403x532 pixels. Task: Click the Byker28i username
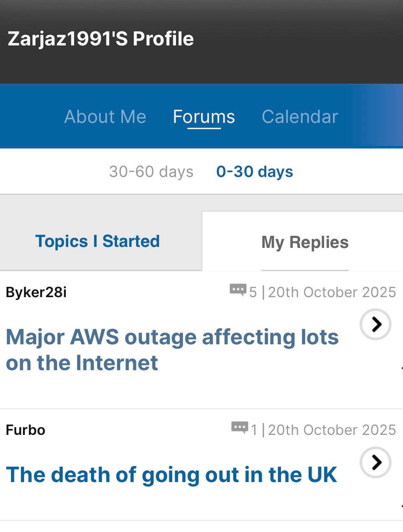(36, 292)
